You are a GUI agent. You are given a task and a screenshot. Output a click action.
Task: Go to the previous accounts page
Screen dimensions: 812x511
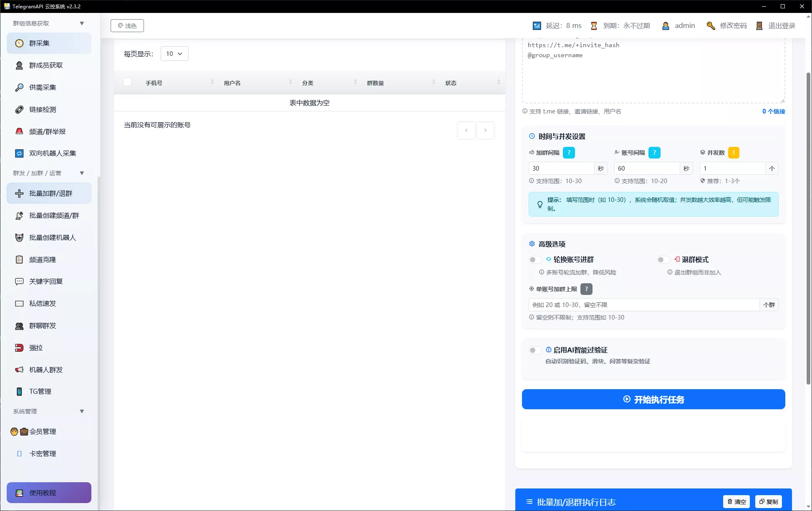click(466, 130)
